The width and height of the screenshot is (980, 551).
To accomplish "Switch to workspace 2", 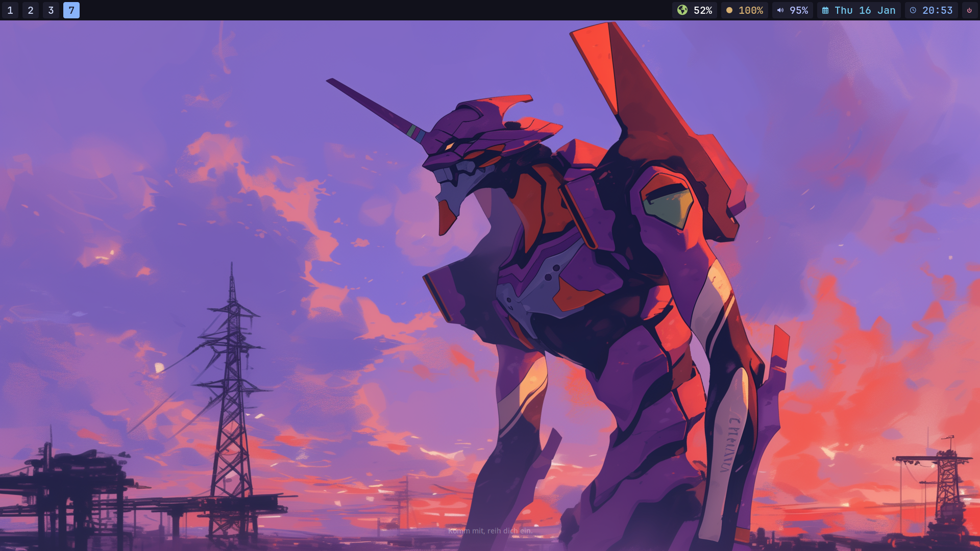I will click(x=31, y=10).
